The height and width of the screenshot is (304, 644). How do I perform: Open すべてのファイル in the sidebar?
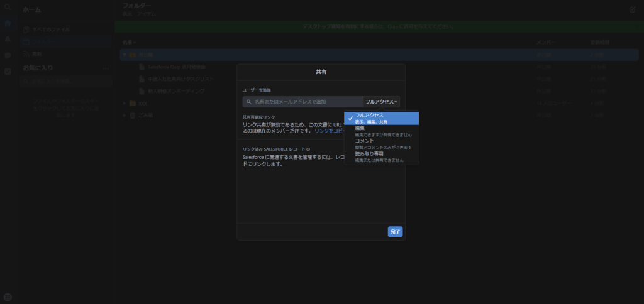coord(51,30)
